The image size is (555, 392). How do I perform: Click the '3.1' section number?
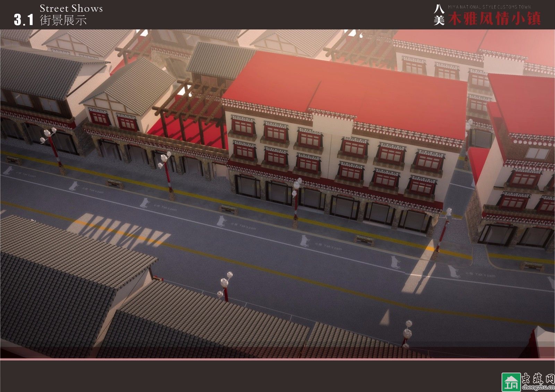[24, 20]
